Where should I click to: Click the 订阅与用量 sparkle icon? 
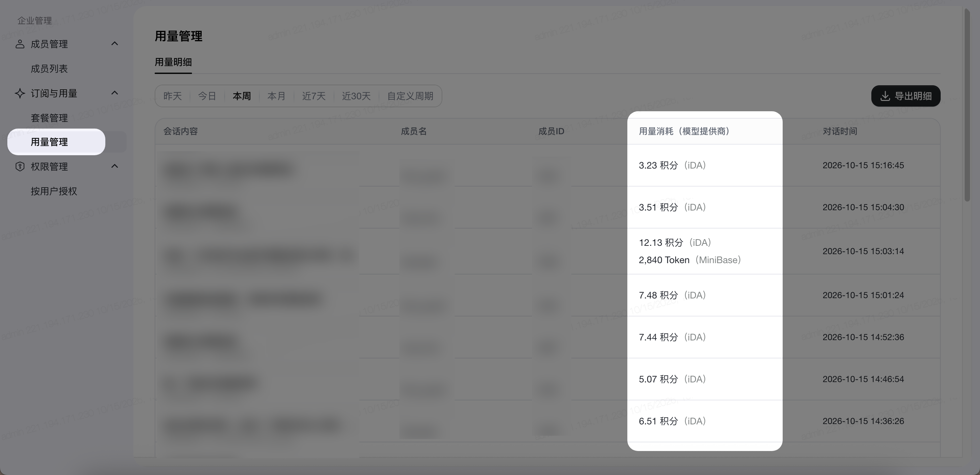[x=20, y=93]
